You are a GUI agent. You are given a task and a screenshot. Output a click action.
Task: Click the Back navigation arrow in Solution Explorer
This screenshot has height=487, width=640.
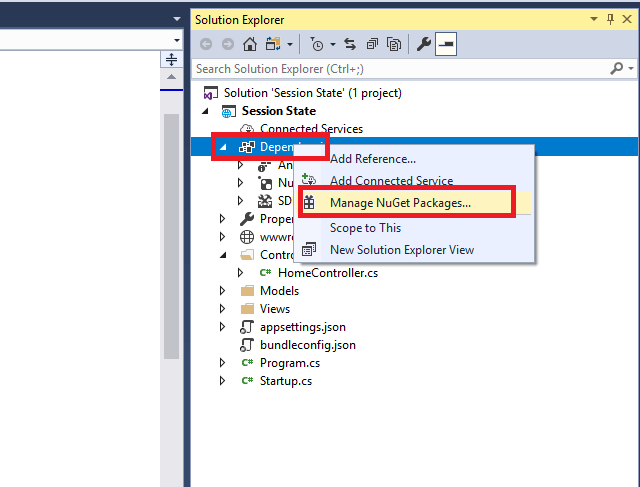206,44
